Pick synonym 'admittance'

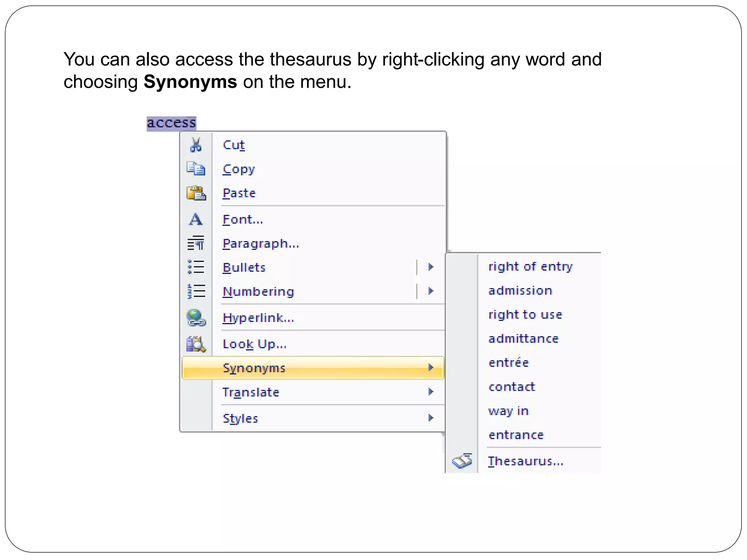coord(523,339)
